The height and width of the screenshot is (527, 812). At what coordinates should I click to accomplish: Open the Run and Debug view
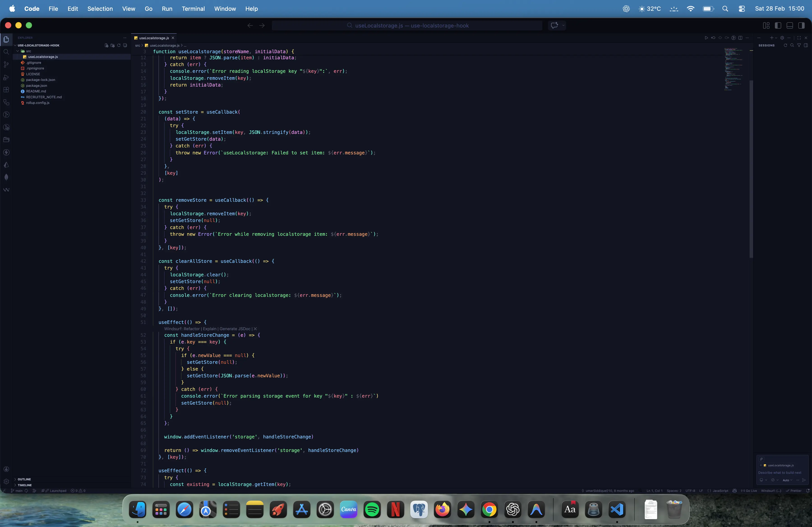6,77
